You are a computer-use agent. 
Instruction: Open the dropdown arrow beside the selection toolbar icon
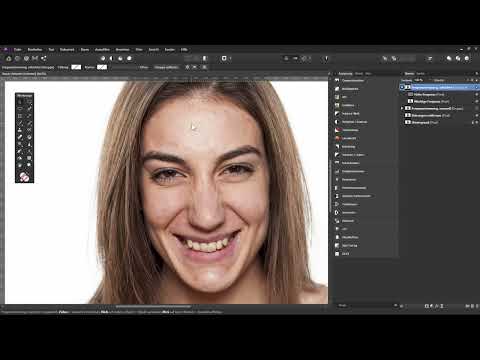tap(230, 58)
